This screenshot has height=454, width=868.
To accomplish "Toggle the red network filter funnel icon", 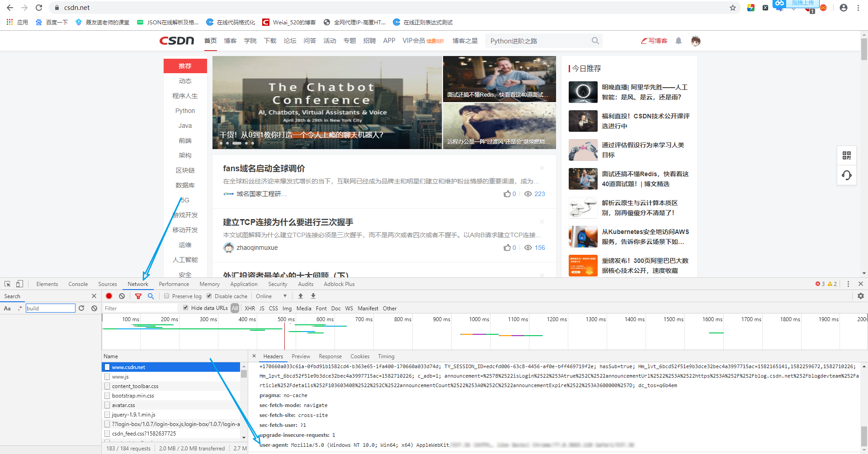I will point(138,296).
